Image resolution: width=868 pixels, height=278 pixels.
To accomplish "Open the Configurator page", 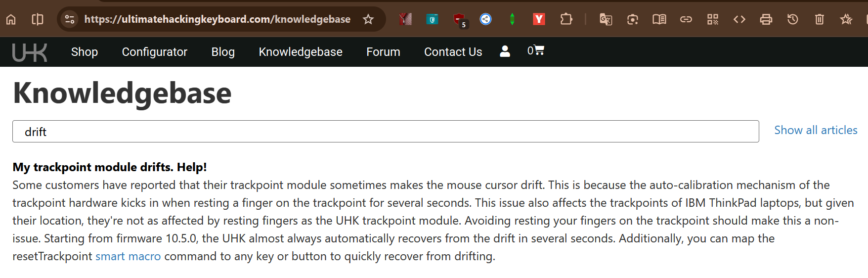I will tap(155, 52).
